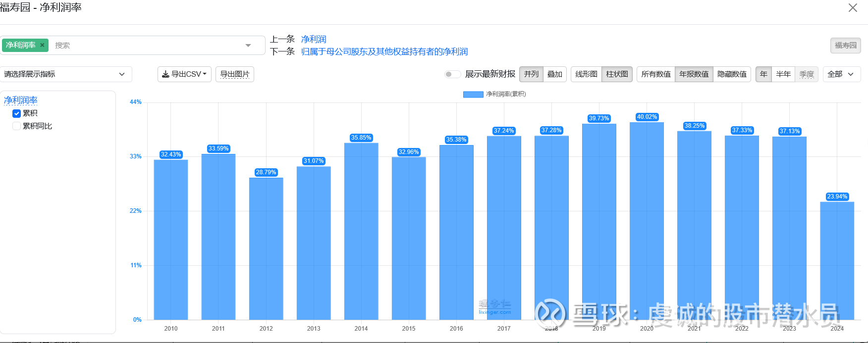Viewport: 868px width, 343px height.
Task: Click the 福寿园 company button
Action: coord(846,46)
